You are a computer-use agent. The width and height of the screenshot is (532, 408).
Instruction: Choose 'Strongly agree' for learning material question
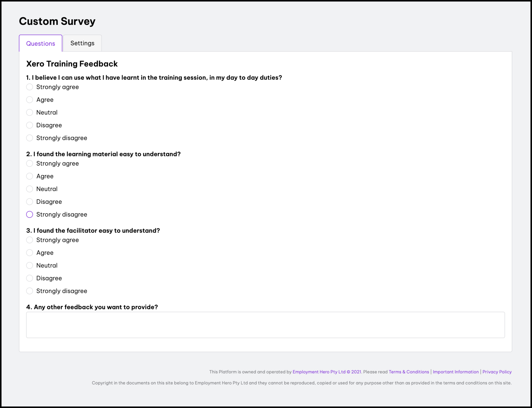pyautogui.click(x=29, y=163)
